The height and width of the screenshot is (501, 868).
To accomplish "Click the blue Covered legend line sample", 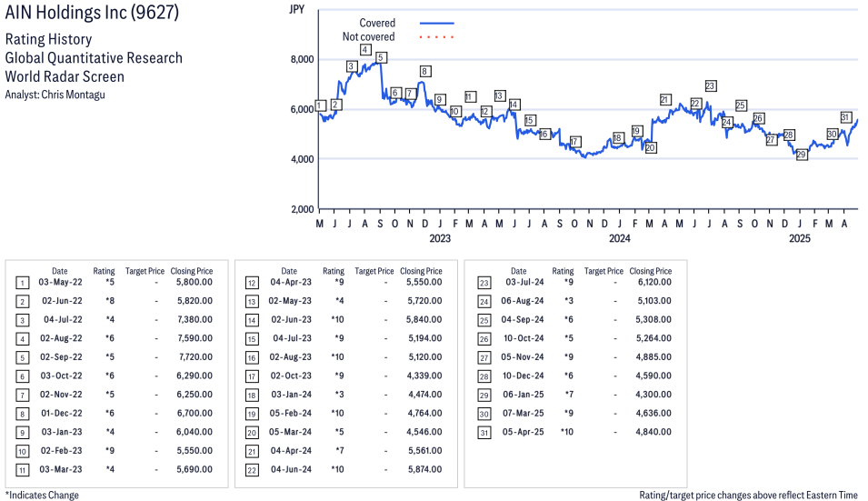I will pyautogui.click(x=437, y=24).
